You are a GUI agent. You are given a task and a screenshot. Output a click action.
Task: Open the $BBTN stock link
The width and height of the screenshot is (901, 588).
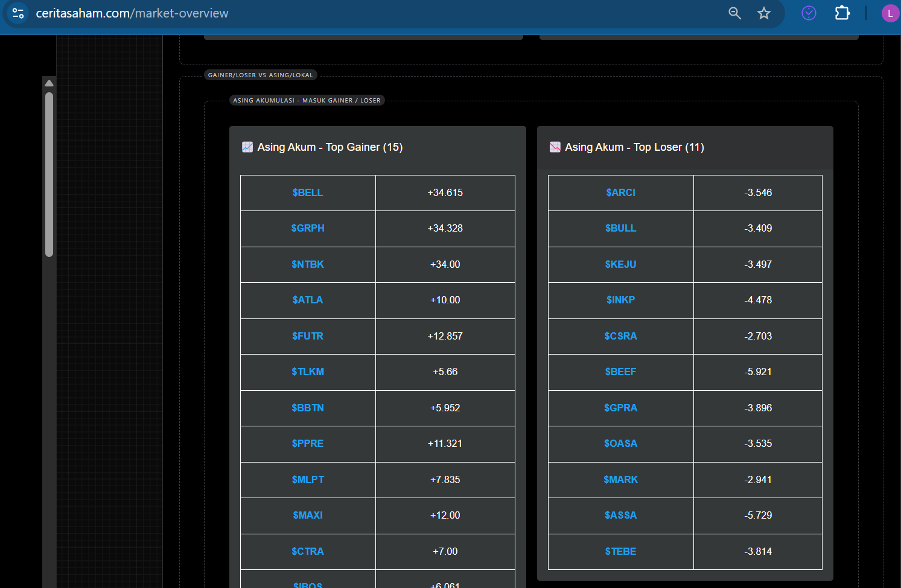(x=308, y=408)
